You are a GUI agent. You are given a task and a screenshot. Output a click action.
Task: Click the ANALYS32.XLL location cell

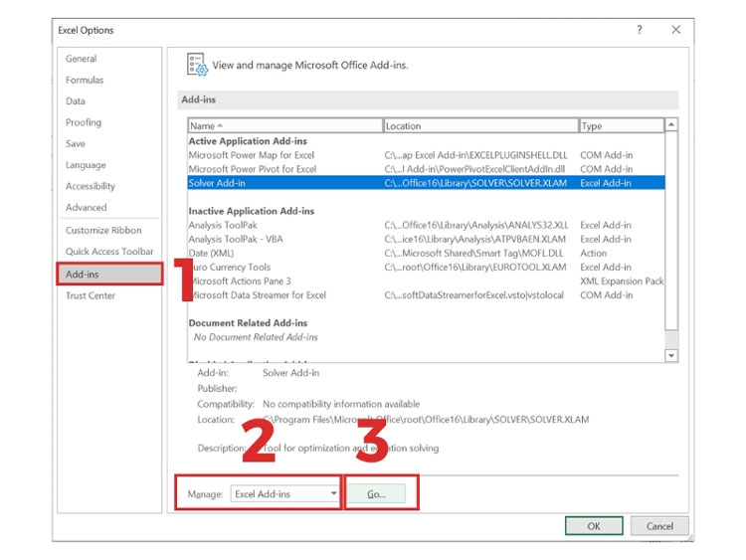click(x=476, y=225)
